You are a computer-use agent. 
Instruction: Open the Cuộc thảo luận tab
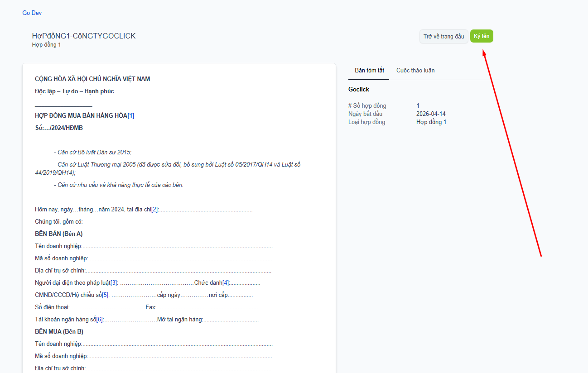[x=415, y=70]
